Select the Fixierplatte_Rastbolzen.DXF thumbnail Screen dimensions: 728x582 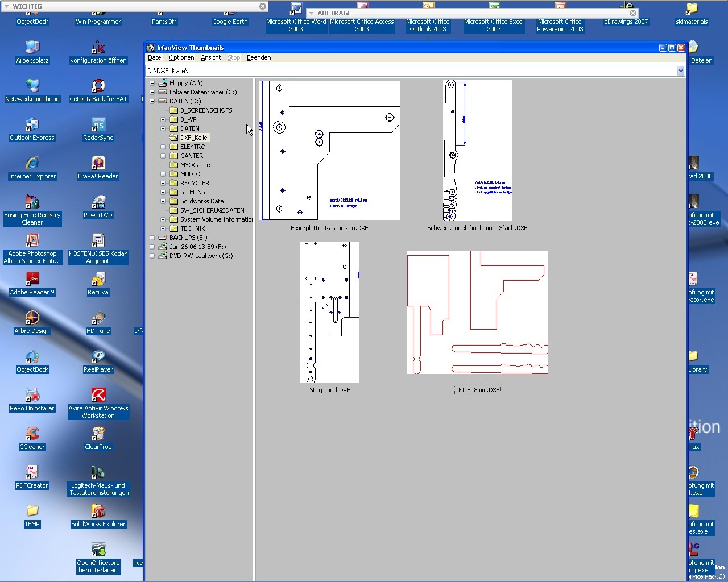330,150
